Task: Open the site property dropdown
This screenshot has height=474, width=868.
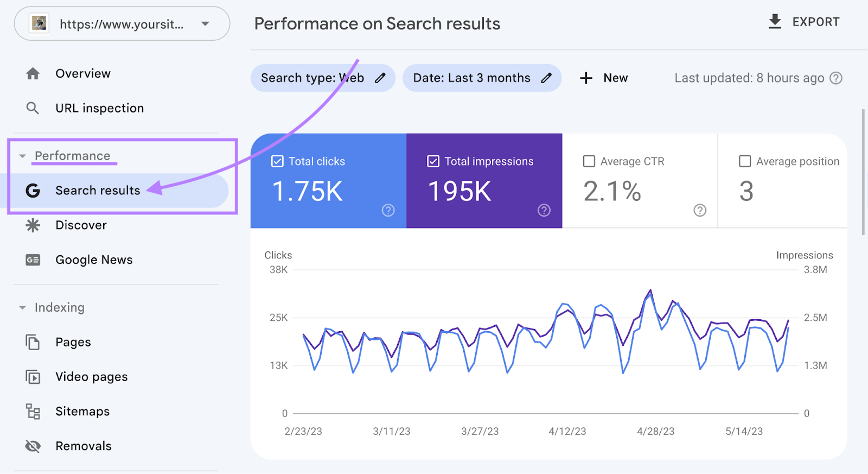Action: 205,24
